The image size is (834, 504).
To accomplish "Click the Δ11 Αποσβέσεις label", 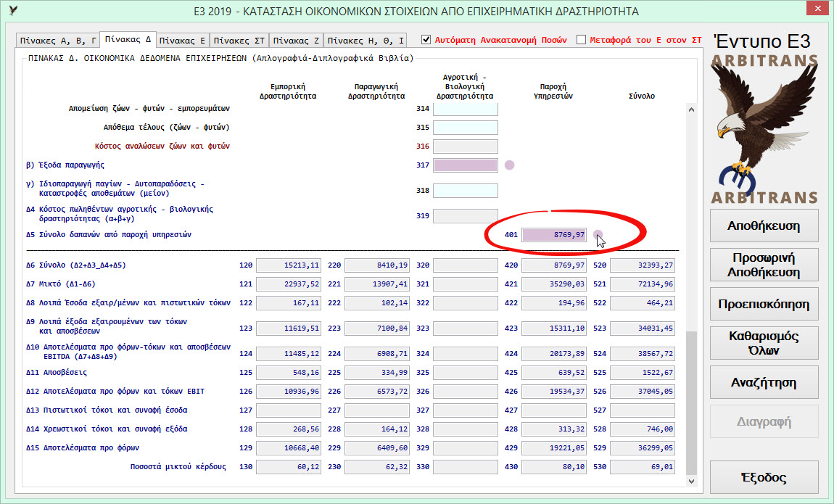I will tap(57, 373).
